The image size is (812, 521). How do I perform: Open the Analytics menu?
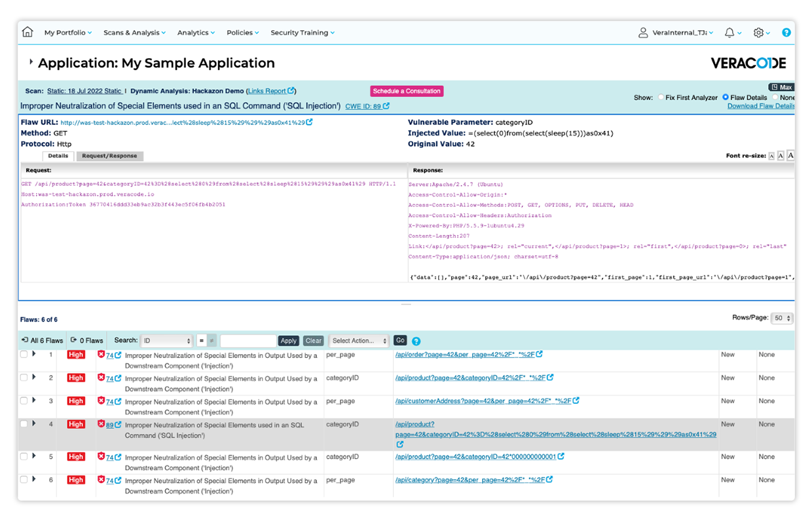tap(196, 33)
